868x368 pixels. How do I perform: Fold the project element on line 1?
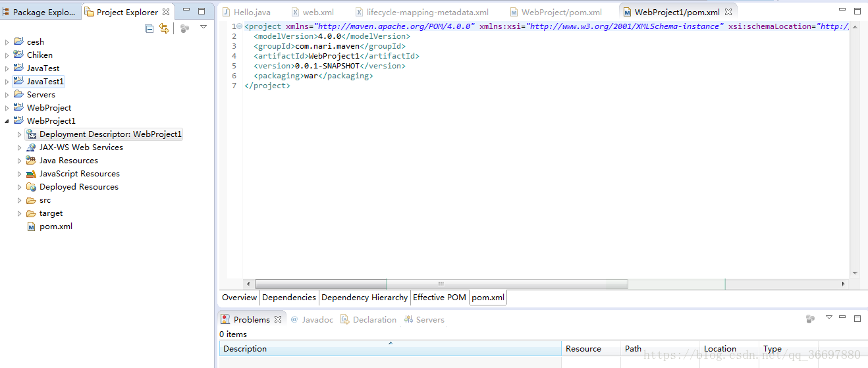click(239, 26)
